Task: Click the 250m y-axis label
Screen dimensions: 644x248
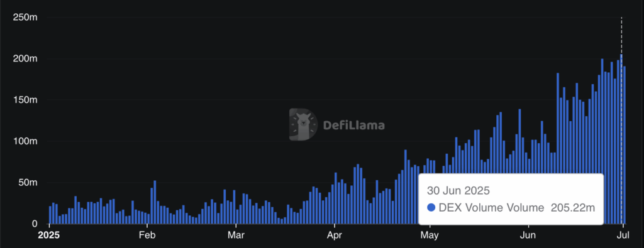Action: pos(26,18)
